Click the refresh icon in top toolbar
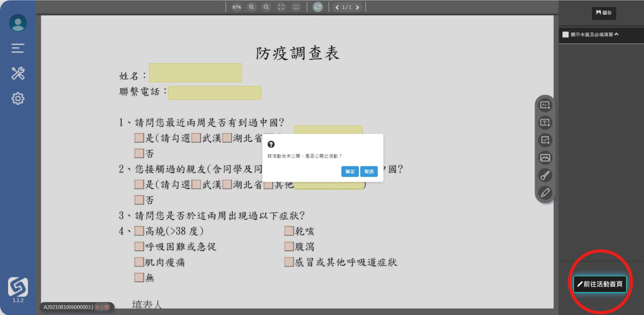The height and width of the screenshot is (315, 644). pos(318,7)
